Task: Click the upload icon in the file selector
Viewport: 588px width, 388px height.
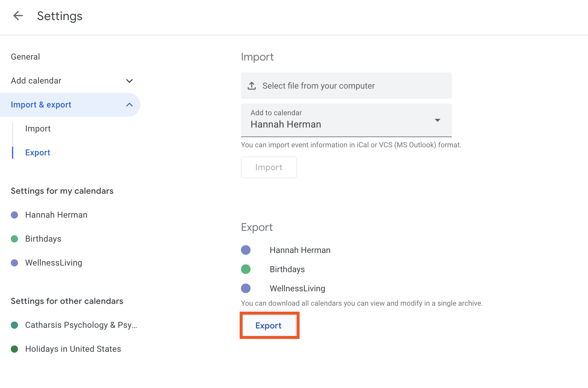Action: pyautogui.click(x=252, y=86)
